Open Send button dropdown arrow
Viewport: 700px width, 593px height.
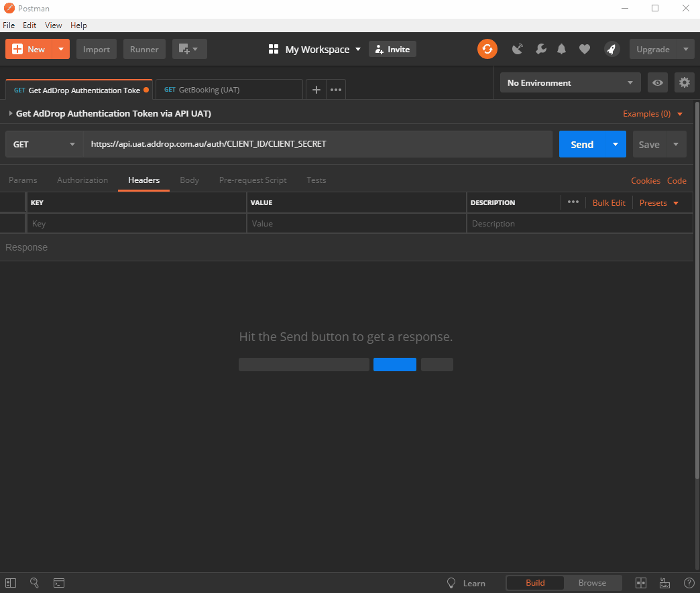(x=615, y=144)
